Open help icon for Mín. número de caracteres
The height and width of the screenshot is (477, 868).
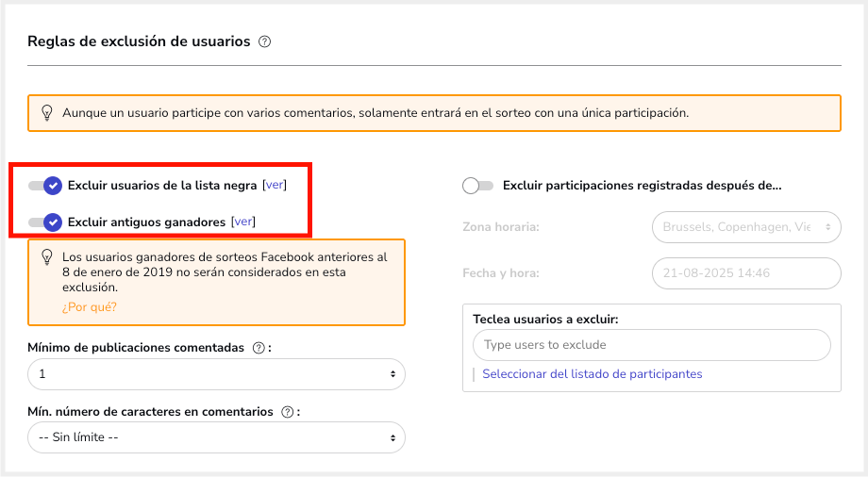tap(287, 412)
